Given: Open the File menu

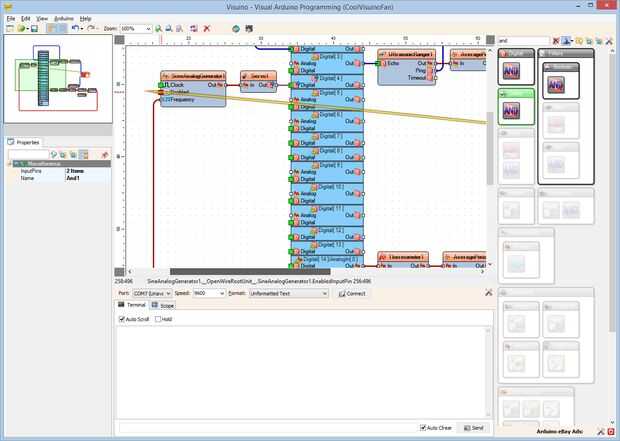Looking at the screenshot, I should [11, 19].
